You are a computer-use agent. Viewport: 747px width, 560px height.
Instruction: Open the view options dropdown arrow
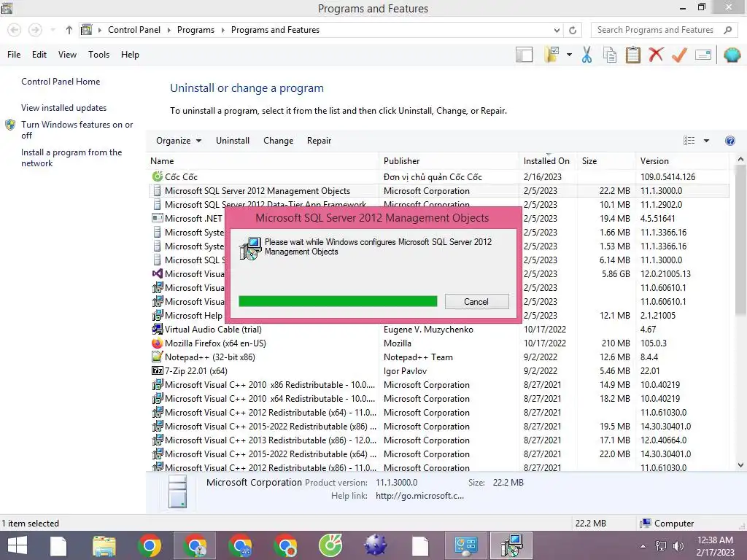[706, 141]
